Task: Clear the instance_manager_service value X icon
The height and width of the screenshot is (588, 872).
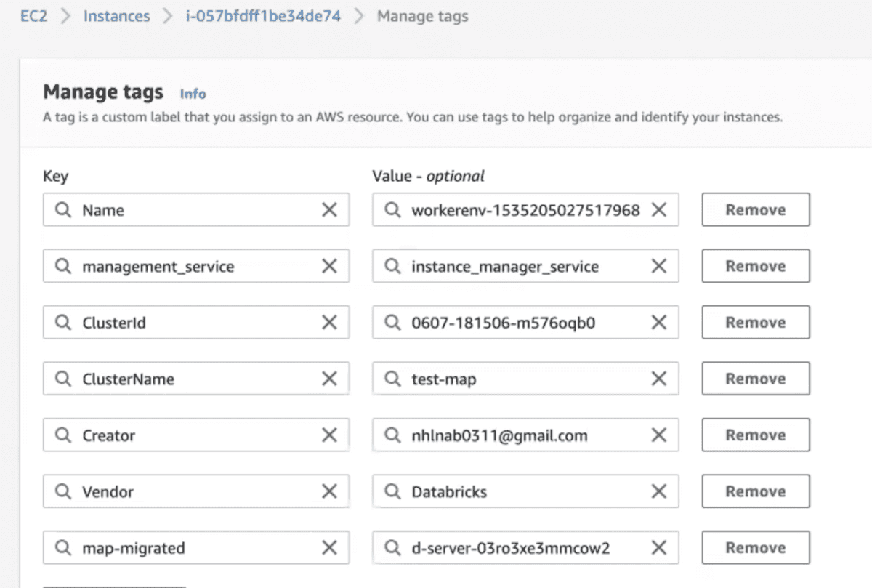Action: coord(658,267)
